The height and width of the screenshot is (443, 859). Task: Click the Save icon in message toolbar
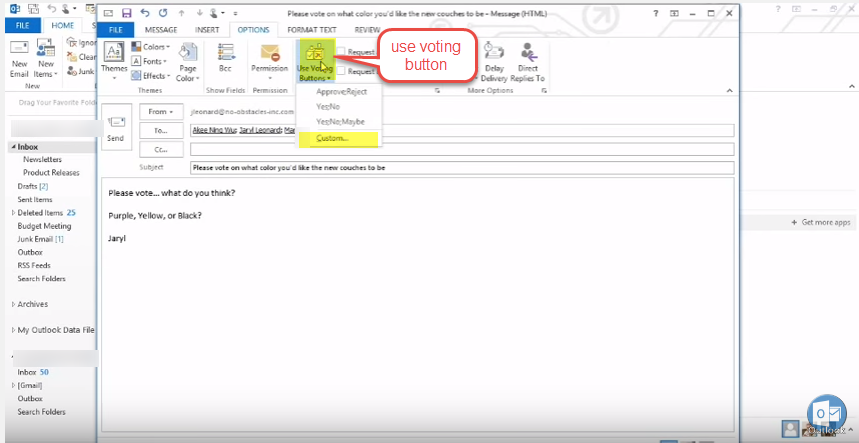(x=127, y=13)
